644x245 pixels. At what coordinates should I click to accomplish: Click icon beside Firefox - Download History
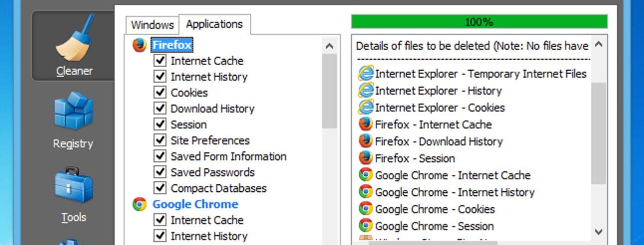pos(366,141)
